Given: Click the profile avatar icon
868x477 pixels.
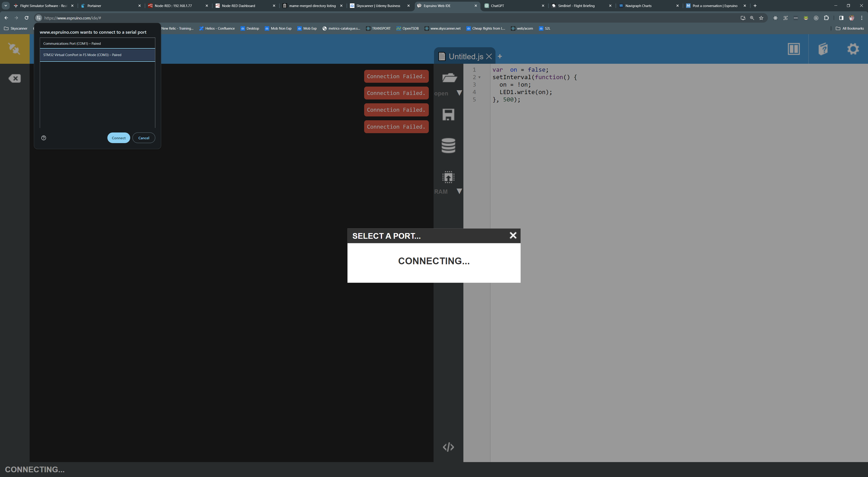Looking at the screenshot, I should 851,18.
